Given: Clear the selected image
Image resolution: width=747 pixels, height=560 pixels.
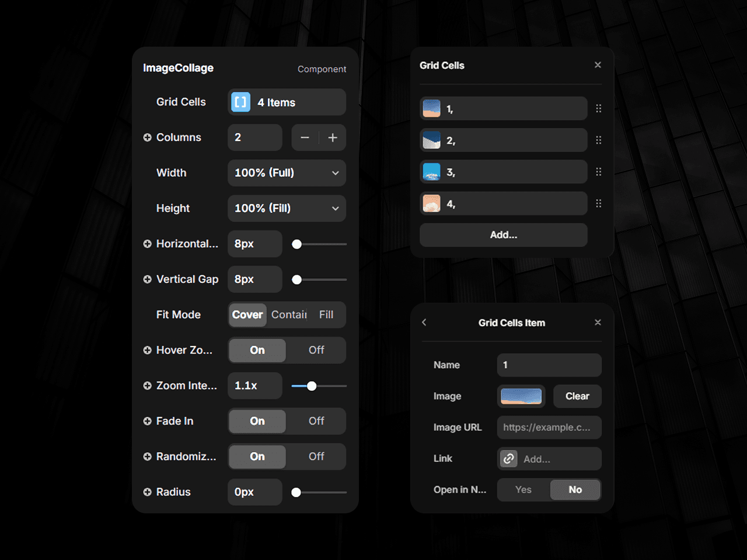Looking at the screenshot, I should pos(577,396).
